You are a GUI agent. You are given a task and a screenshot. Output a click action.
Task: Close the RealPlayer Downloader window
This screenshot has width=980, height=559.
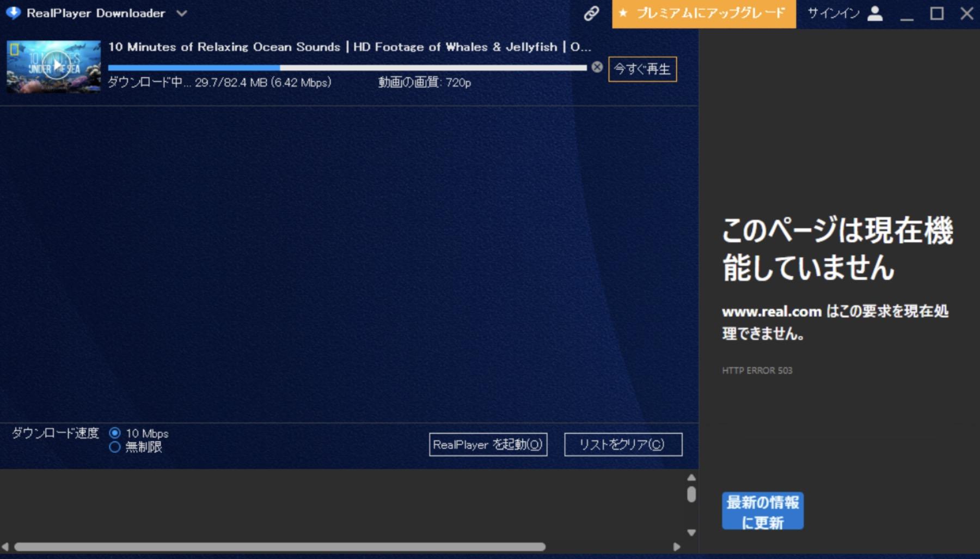pos(967,13)
